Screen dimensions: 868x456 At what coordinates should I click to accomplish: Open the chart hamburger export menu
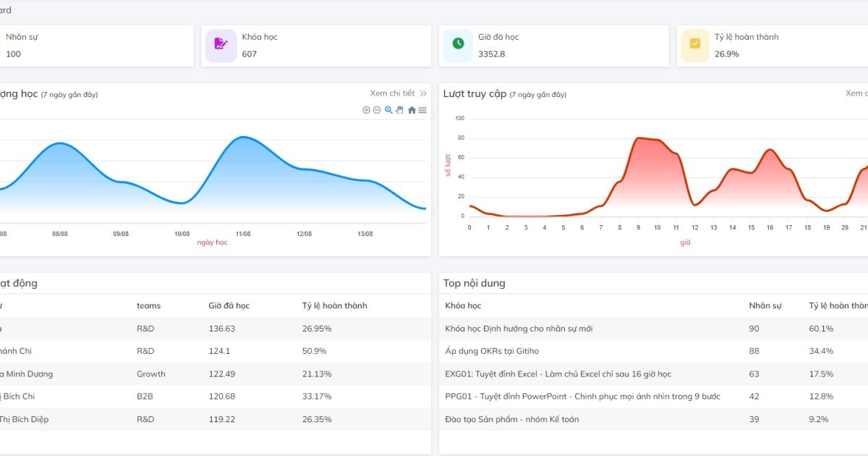421,110
